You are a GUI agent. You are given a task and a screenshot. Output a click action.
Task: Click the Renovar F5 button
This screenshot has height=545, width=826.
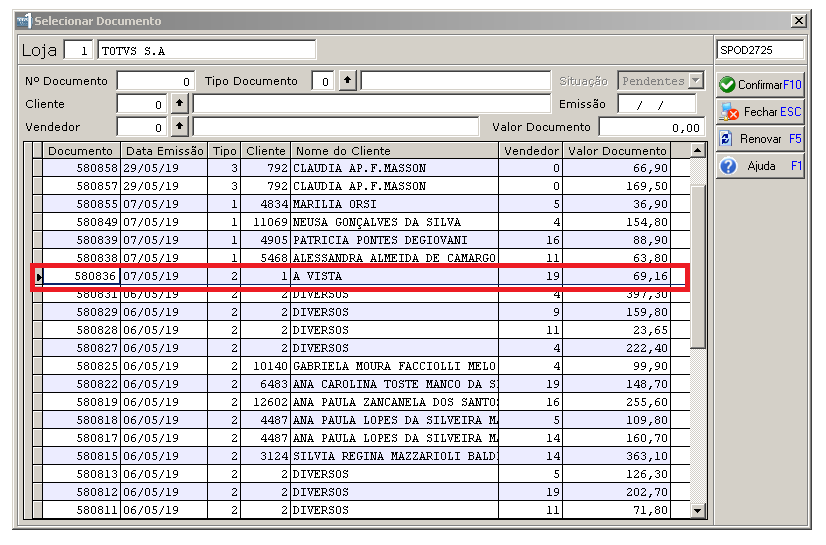(760, 139)
